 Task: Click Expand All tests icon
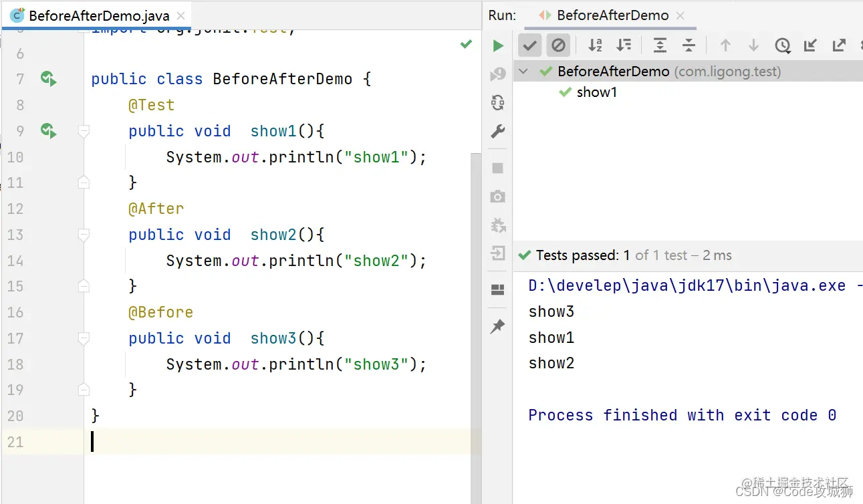coord(660,45)
